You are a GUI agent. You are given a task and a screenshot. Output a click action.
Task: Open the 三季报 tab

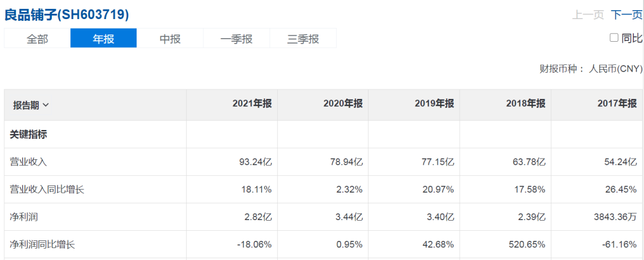click(303, 38)
